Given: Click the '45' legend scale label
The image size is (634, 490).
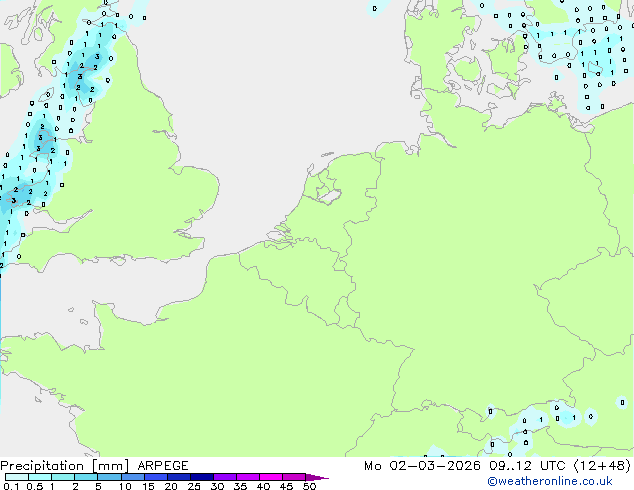Looking at the screenshot, I should point(286,486).
